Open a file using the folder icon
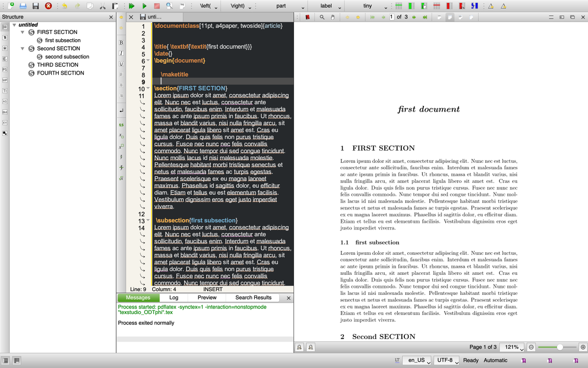The width and height of the screenshot is (588, 368). tap(23, 6)
